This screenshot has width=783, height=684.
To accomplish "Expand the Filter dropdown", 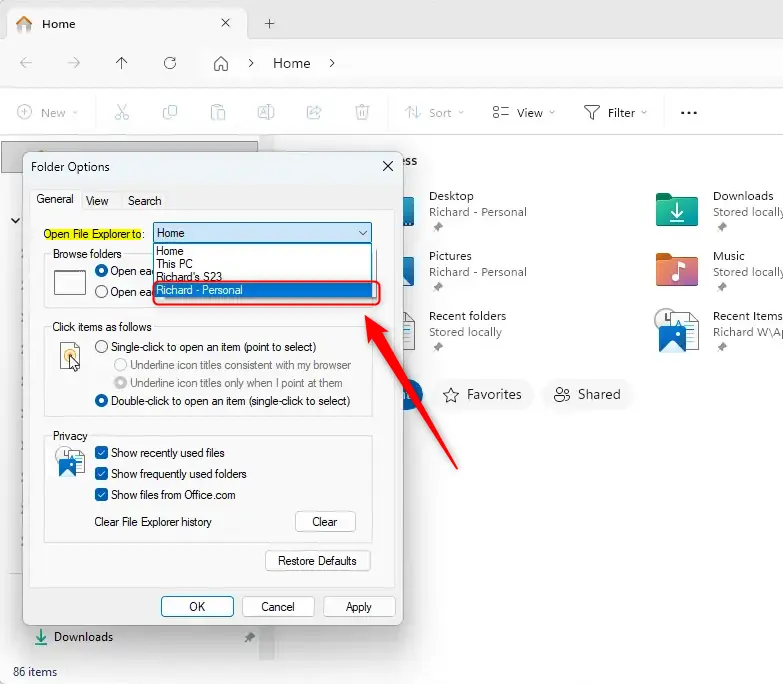I will click(x=615, y=113).
